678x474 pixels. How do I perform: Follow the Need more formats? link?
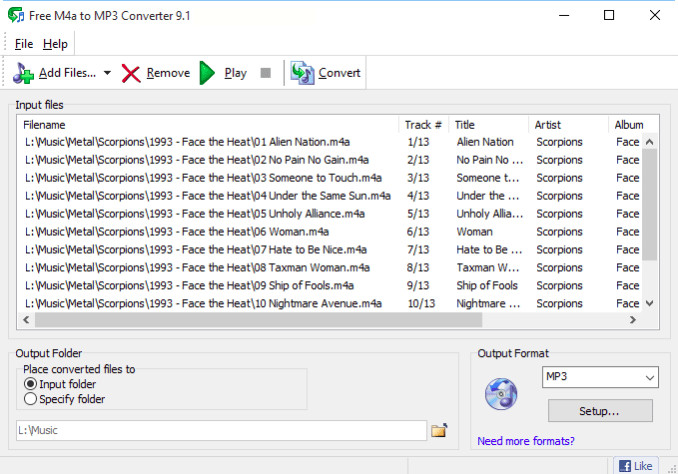pos(526,441)
